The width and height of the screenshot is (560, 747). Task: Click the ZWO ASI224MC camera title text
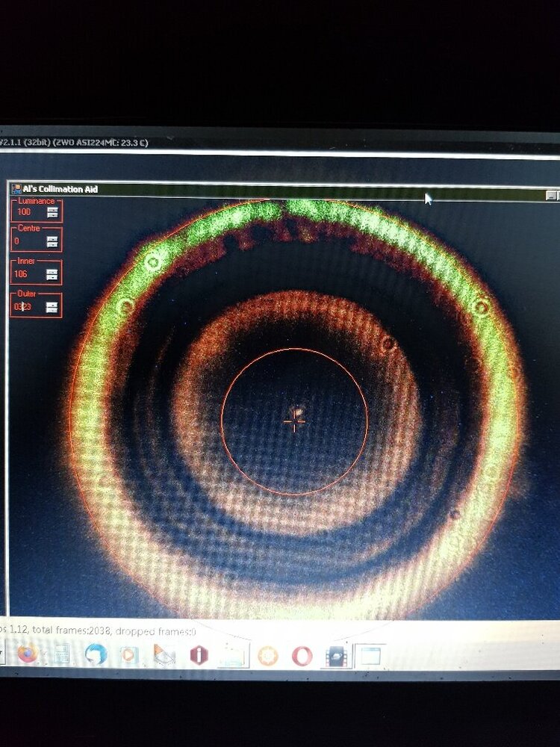(x=101, y=143)
